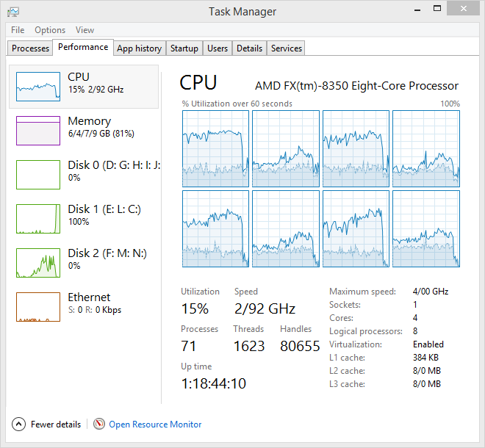Viewport: 485px width, 448px height.
Task: Open the Options menu
Action: pos(50,30)
